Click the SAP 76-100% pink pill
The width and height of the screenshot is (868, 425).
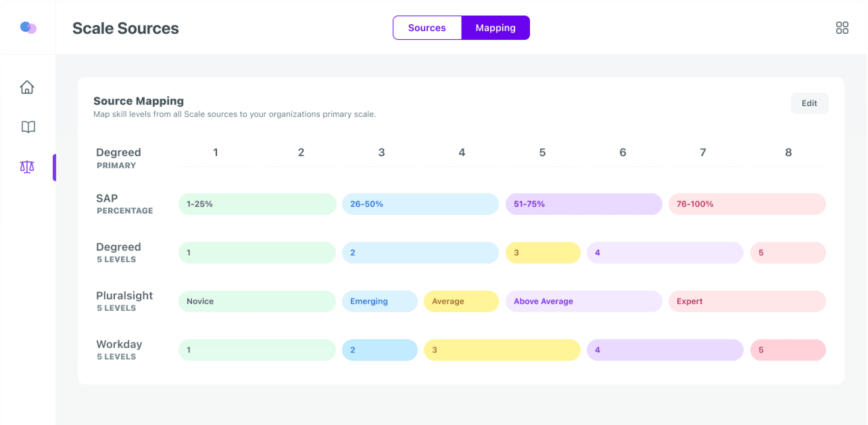coord(747,204)
